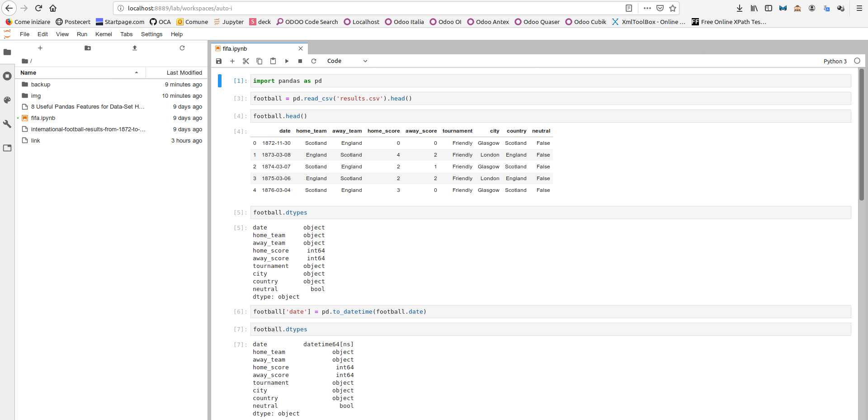Open the Tabs sidebar panel

pos(7,148)
